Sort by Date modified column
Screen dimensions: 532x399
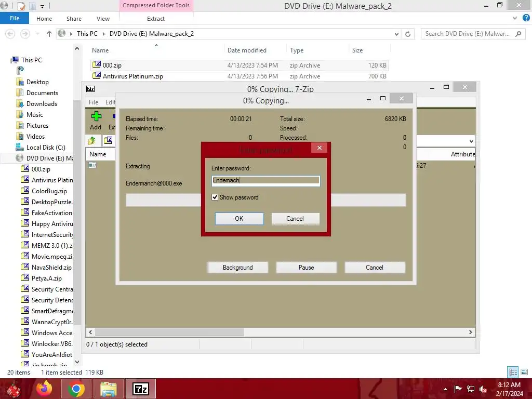click(247, 50)
